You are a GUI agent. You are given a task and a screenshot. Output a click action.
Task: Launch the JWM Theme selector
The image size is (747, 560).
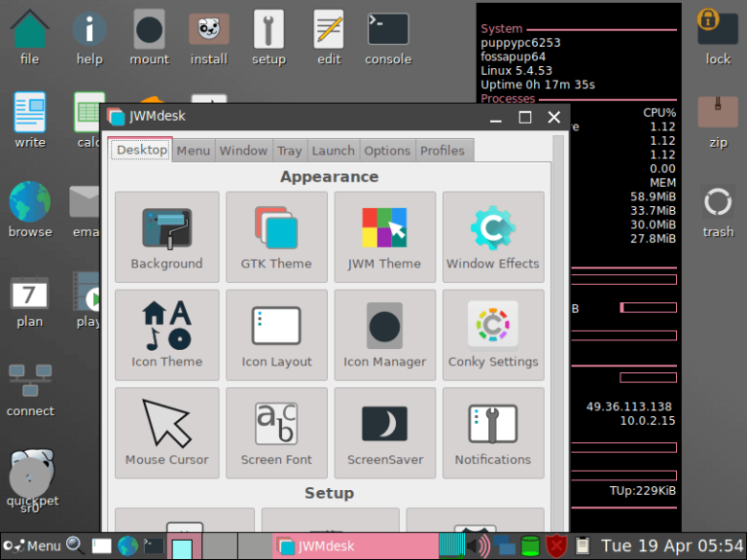point(383,237)
